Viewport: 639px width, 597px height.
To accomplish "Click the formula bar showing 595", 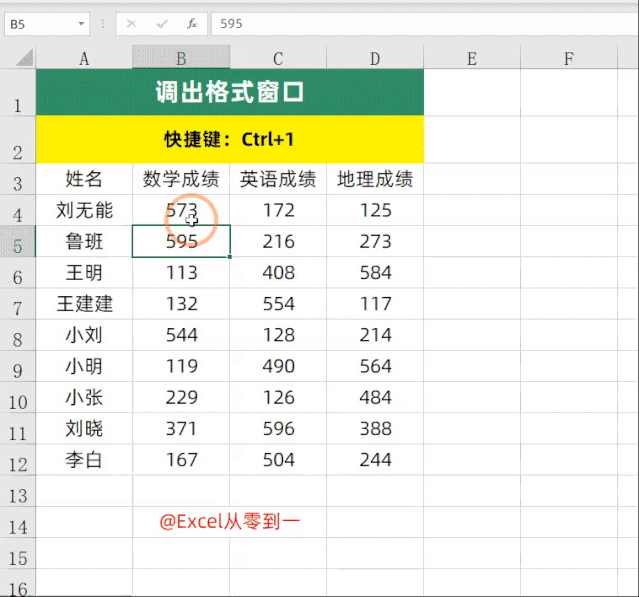I will pos(425,24).
